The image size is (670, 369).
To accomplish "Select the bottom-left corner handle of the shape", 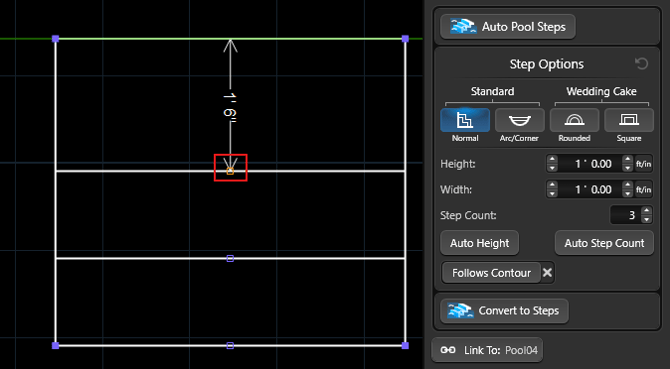I will click(55, 345).
